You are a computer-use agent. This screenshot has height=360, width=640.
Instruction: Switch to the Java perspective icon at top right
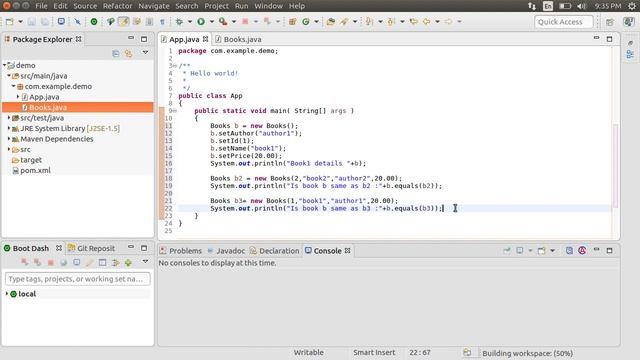tap(629, 22)
